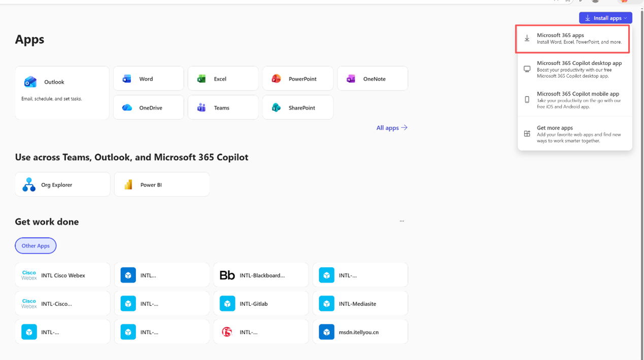This screenshot has height=360, width=644.
Task: Open OneDrive from the Apps grid
Action: point(149,108)
